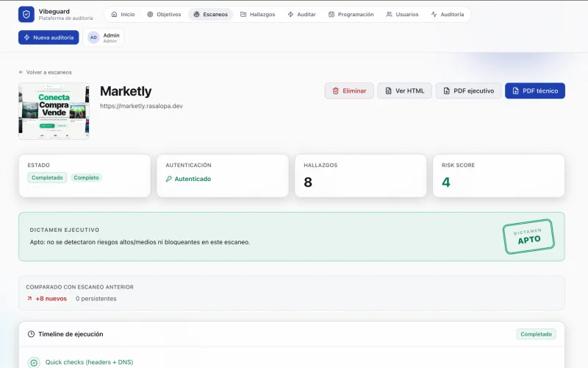Click the +8 nuevos comparison text
Image resolution: width=588 pixels, height=368 pixels.
(x=51, y=299)
